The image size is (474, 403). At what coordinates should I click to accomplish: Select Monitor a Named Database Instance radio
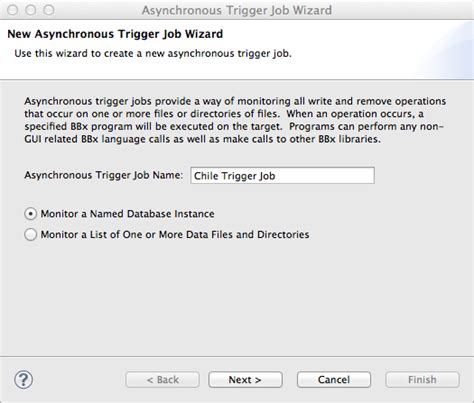[x=30, y=214]
